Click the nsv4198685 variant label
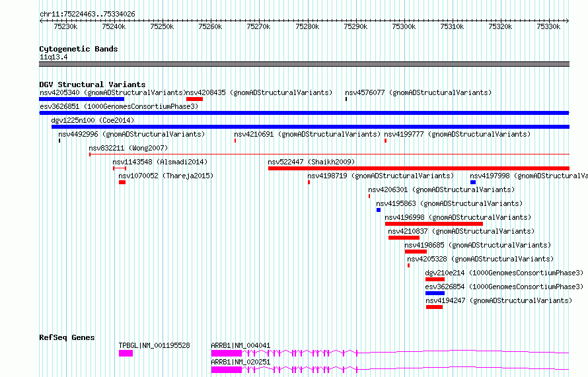 [x=478, y=245]
